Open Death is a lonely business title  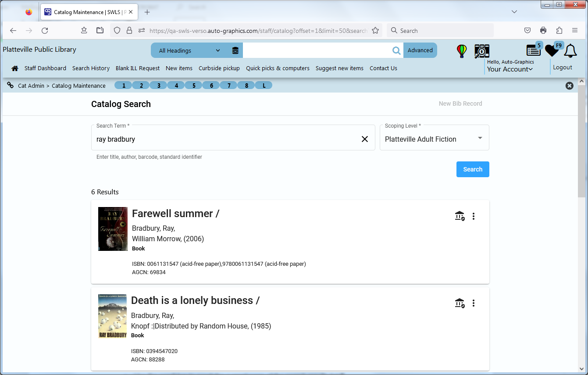point(195,300)
